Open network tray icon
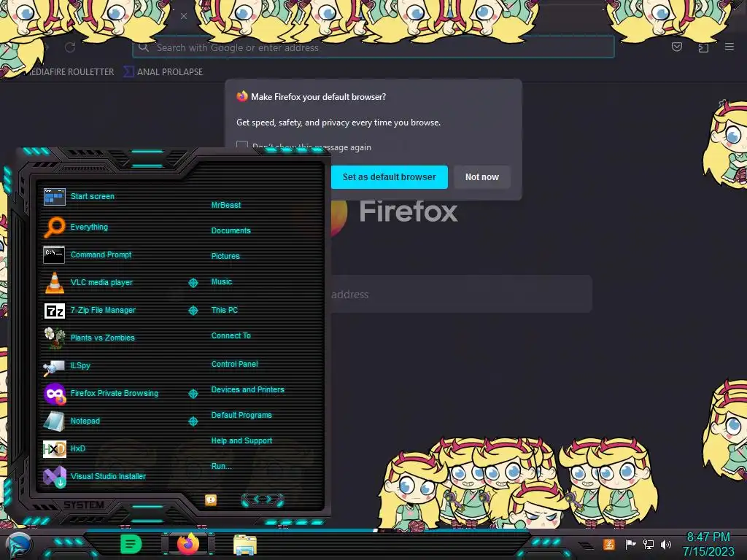Screen dimensions: 747x560 [649, 544]
